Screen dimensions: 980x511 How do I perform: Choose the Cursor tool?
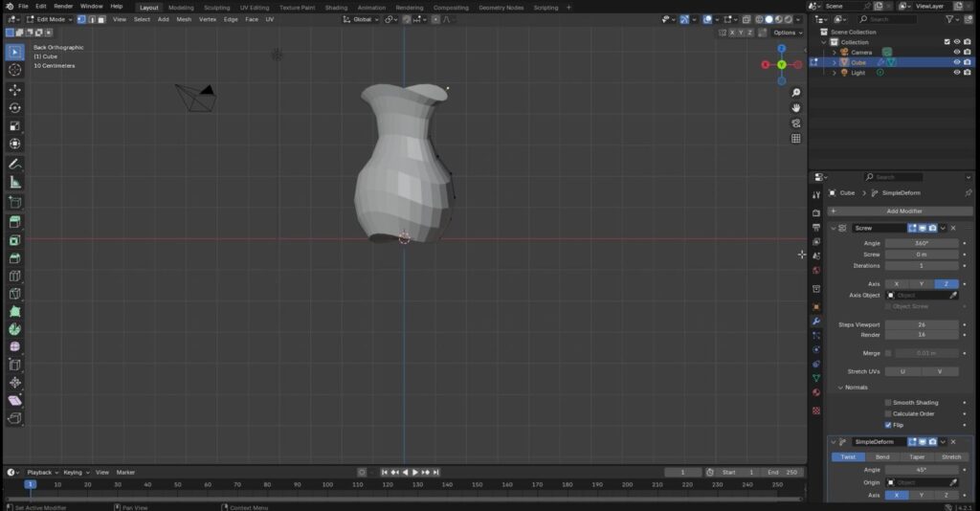pyautogui.click(x=14, y=70)
